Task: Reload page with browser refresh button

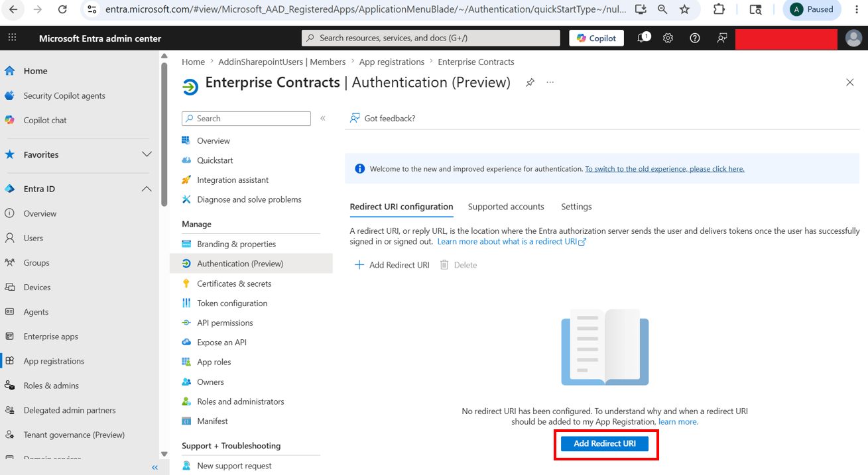Action: point(62,9)
